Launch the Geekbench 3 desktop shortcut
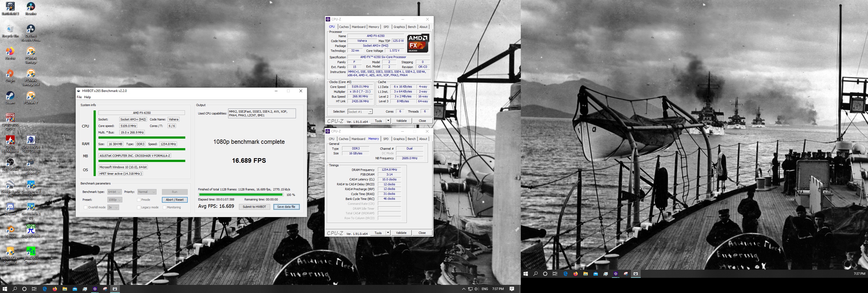 pyautogui.click(x=31, y=211)
